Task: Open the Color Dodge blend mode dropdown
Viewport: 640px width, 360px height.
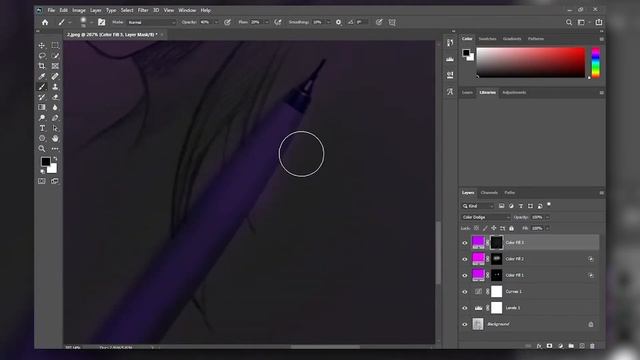Action: pos(486,217)
